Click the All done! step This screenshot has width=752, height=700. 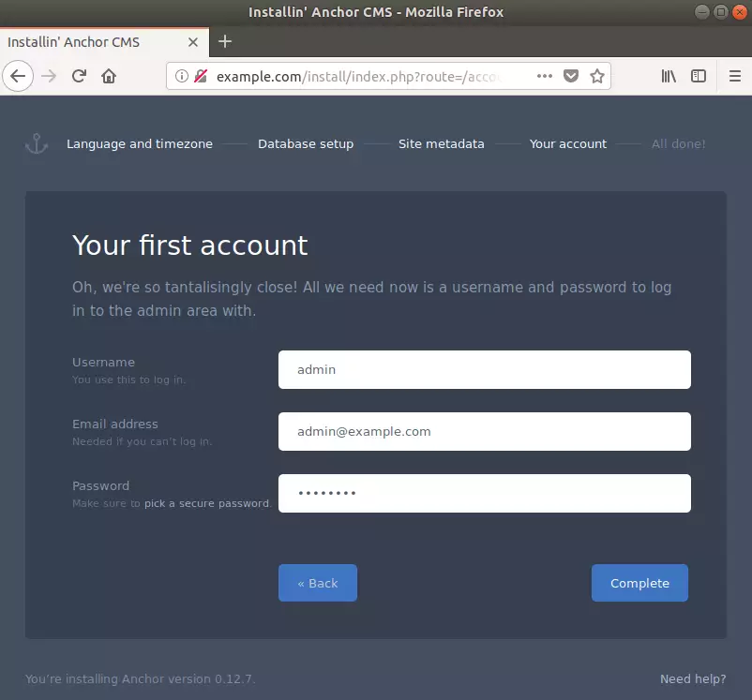click(x=678, y=143)
